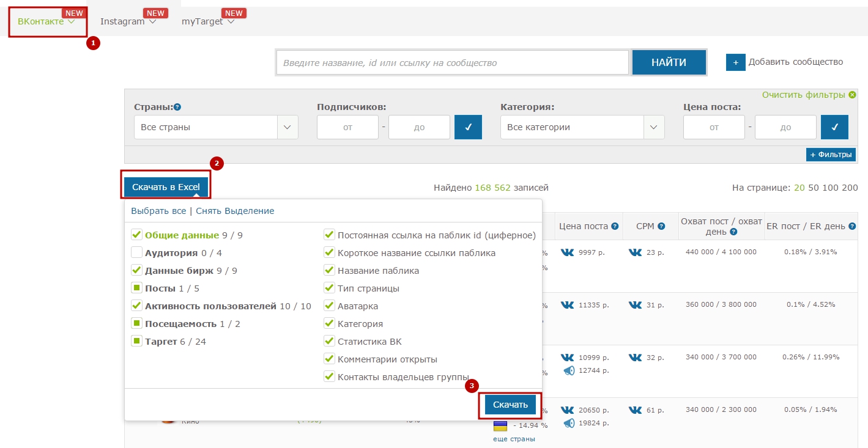The height and width of the screenshot is (448, 868).
Task: Click Цена поста 'от' input field
Action: [x=714, y=127]
